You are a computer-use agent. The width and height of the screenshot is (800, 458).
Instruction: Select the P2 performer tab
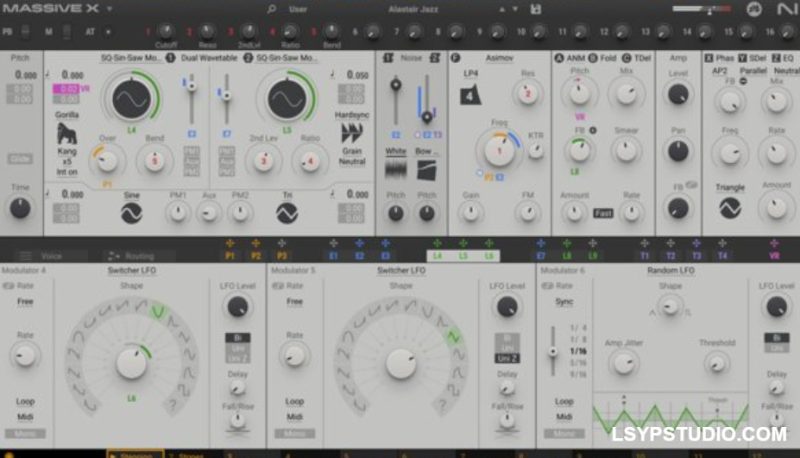256,256
